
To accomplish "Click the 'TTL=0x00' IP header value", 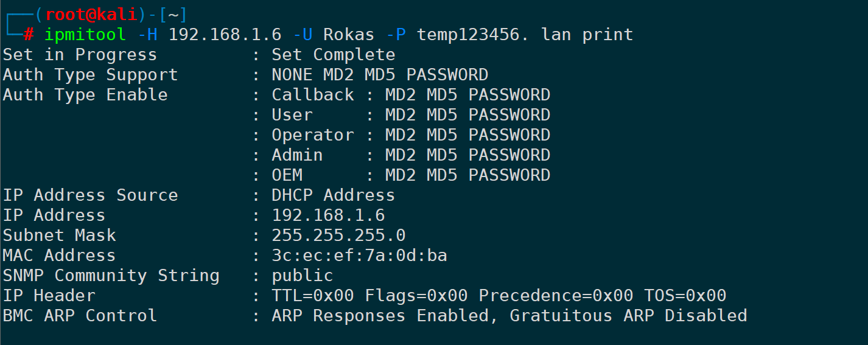I will tap(312, 296).
